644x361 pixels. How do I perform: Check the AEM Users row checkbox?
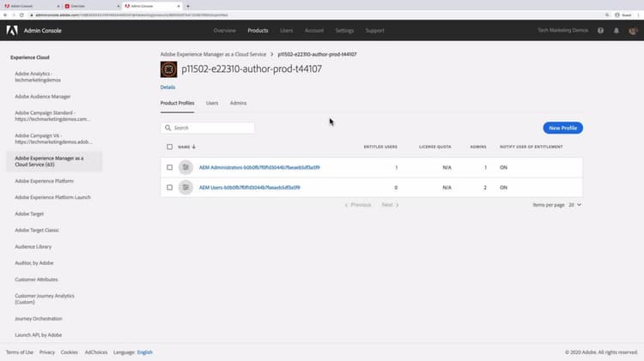(x=170, y=188)
